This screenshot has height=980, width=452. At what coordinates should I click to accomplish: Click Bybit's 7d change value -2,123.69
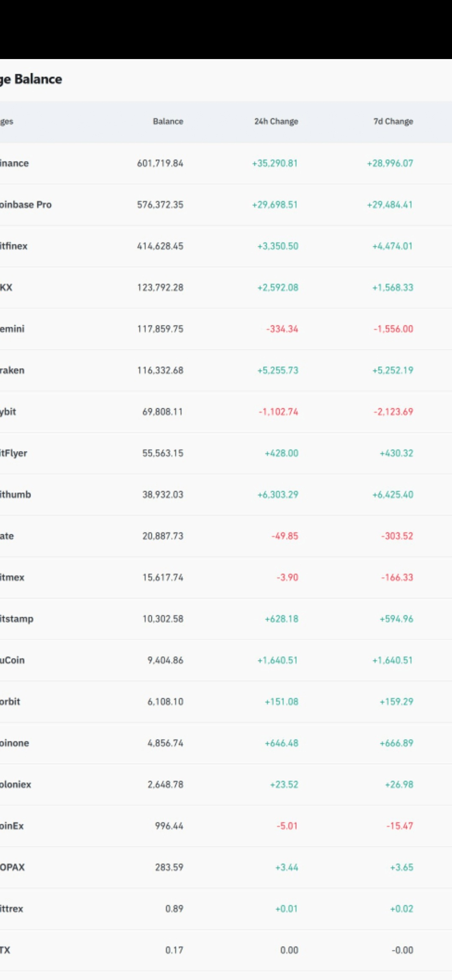click(393, 412)
